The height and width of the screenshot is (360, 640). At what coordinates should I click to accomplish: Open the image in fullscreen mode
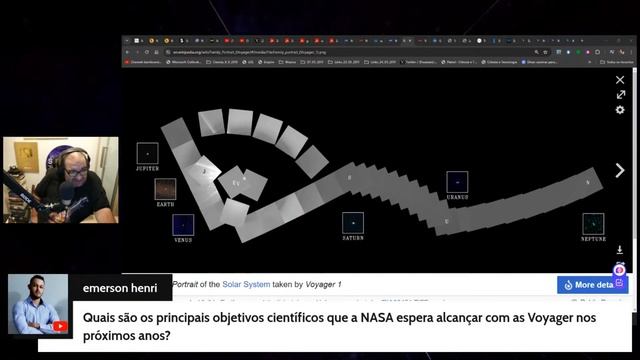tap(621, 95)
